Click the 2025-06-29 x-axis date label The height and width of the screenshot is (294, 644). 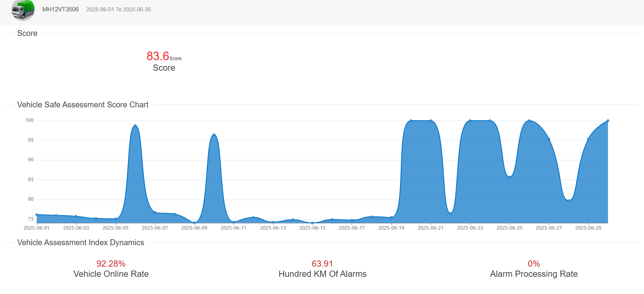coord(588,228)
